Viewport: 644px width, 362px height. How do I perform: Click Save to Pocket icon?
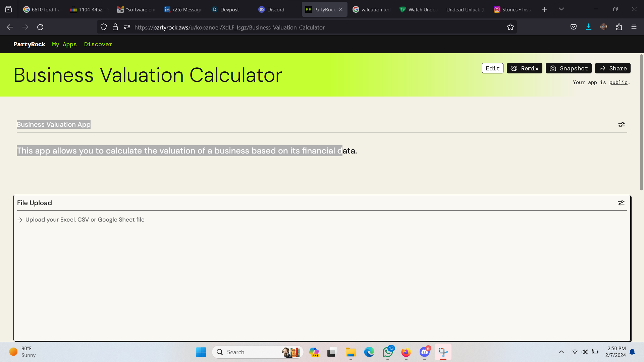(573, 27)
